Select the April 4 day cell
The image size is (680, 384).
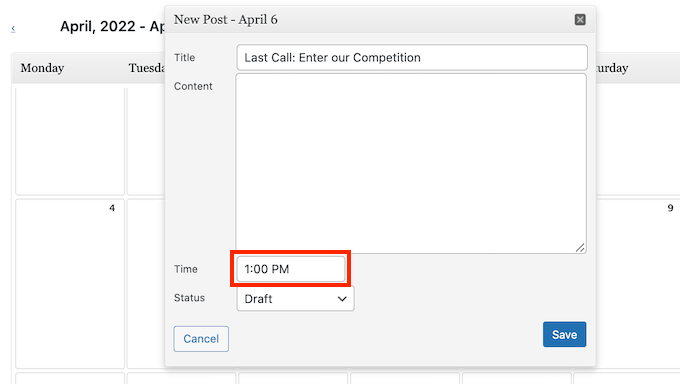coord(70,284)
